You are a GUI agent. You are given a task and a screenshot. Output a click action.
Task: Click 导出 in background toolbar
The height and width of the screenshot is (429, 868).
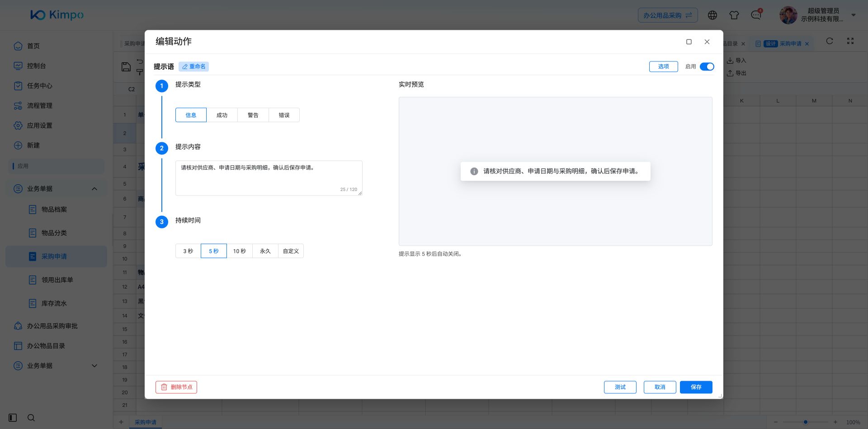[736, 73]
